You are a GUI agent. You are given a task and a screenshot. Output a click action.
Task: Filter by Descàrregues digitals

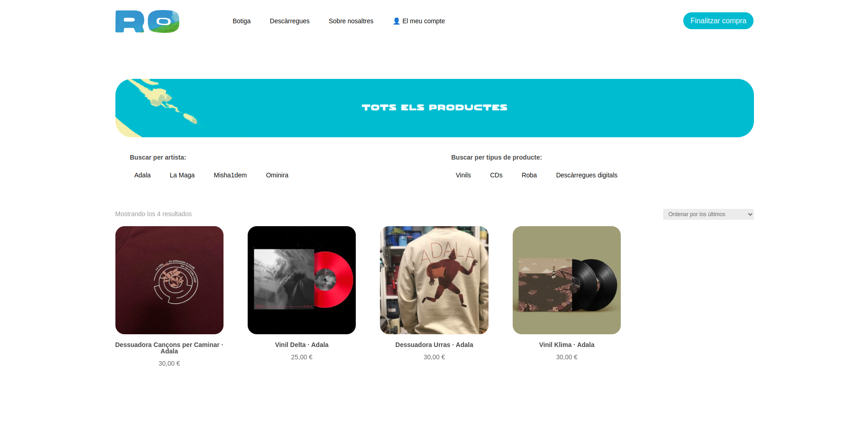click(x=587, y=175)
